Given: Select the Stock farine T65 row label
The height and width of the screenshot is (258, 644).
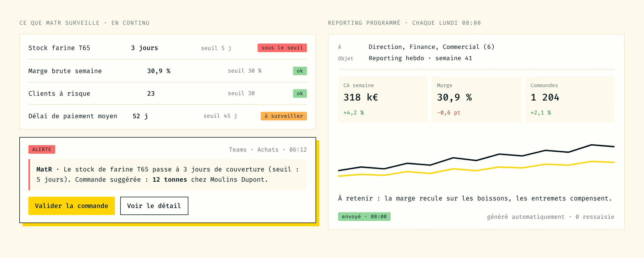Looking at the screenshot, I should coord(59,48).
